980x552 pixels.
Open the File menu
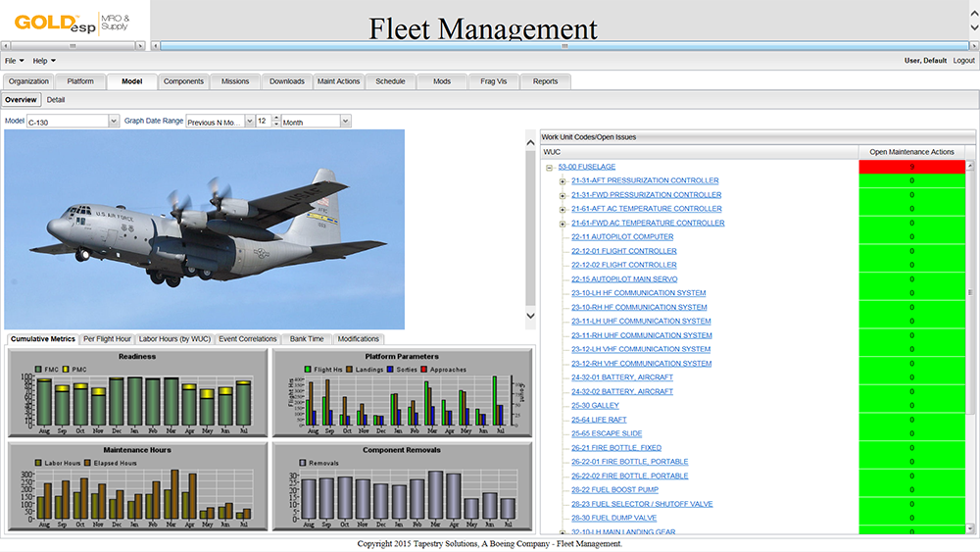[x=13, y=61]
